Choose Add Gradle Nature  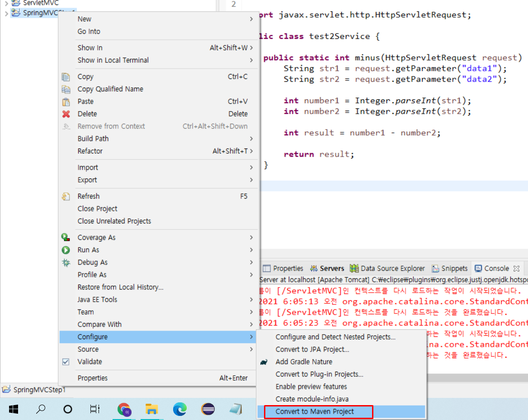point(341,362)
